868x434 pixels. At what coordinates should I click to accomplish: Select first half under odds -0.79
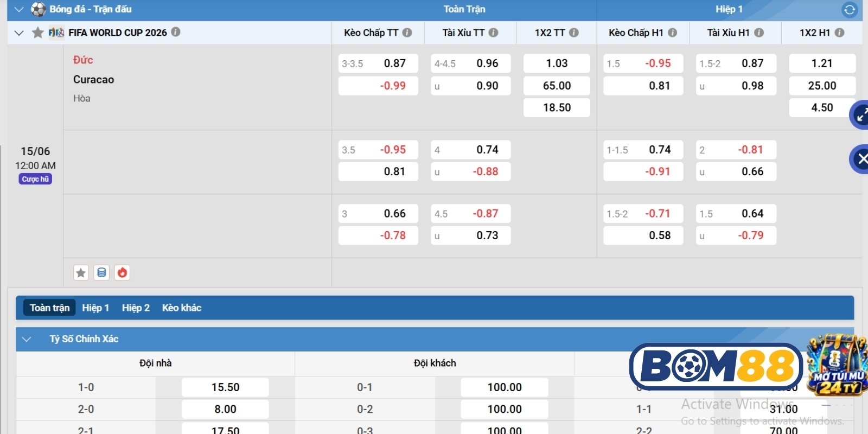(736, 235)
